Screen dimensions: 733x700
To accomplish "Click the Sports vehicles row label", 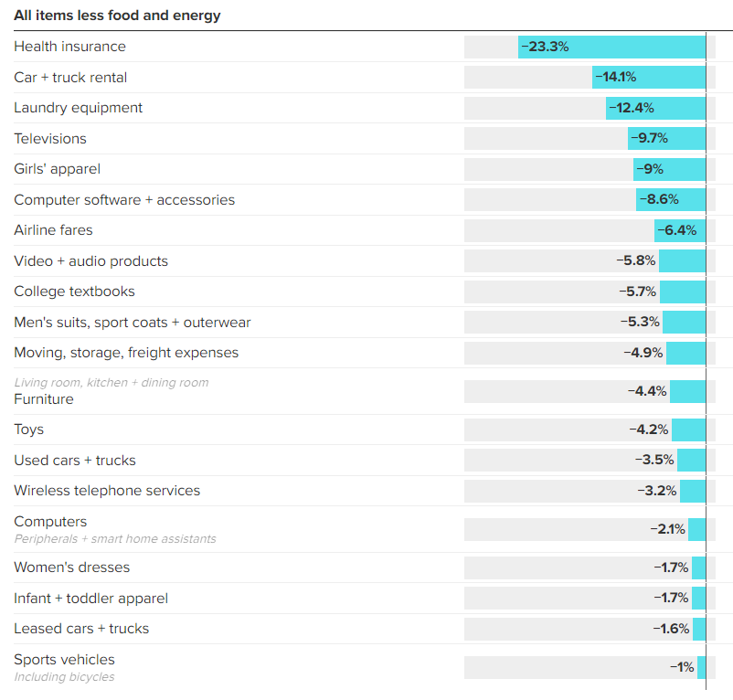I will pyautogui.click(x=64, y=660).
